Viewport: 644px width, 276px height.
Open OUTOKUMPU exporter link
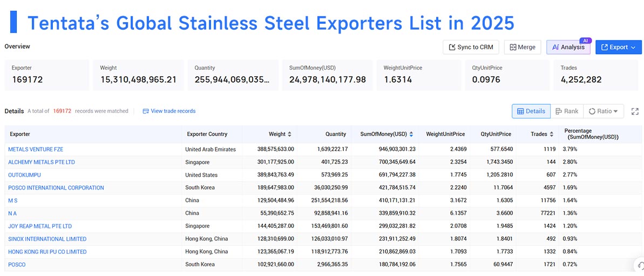[x=25, y=175]
